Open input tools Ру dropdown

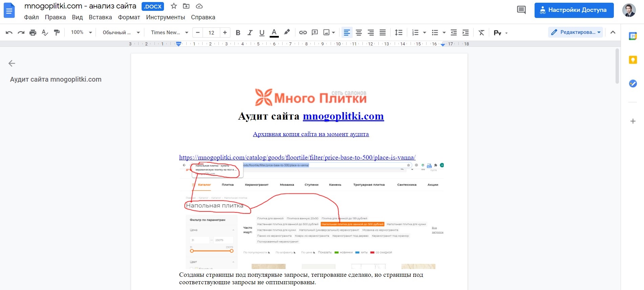pos(501,33)
